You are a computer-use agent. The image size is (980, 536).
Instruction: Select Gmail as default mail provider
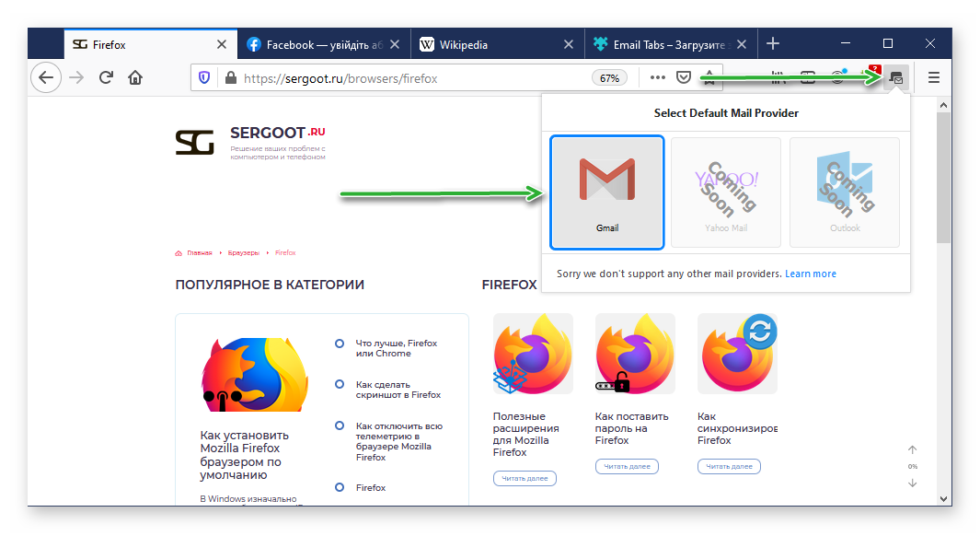[x=607, y=192]
